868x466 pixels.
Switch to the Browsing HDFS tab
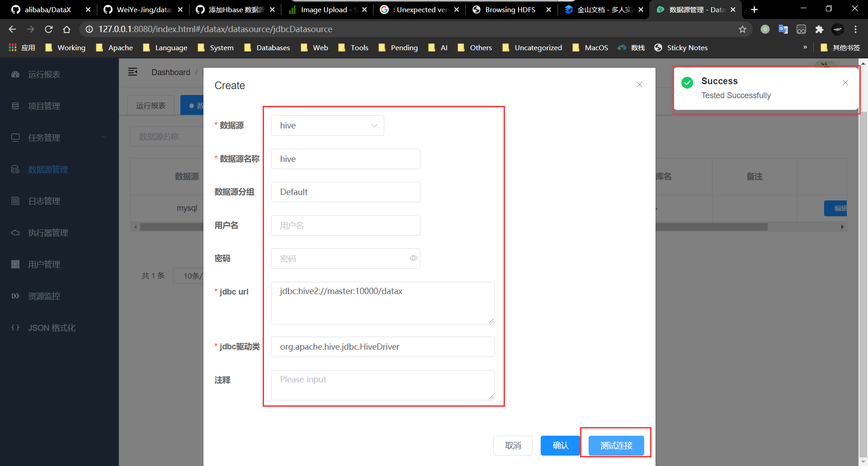click(x=510, y=10)
